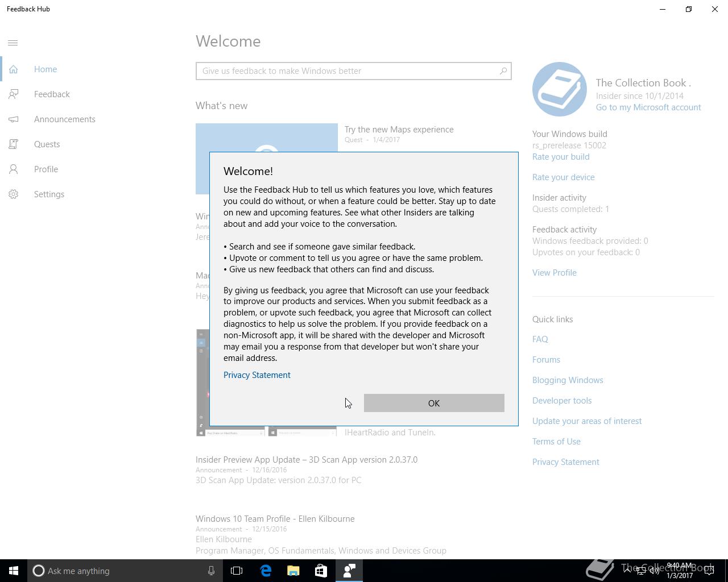Open Windows Store from taskbar
The height and width of the screenshot is (582, 728).
coord(321,571)
